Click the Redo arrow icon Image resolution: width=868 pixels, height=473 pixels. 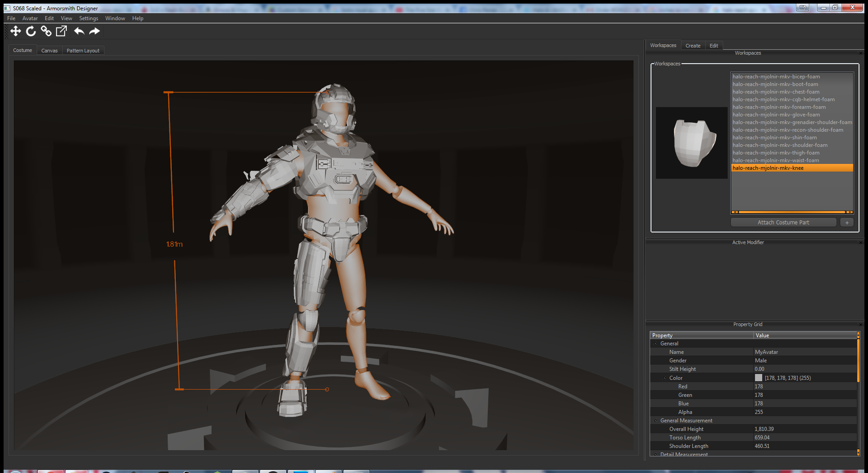coord(95,31)
